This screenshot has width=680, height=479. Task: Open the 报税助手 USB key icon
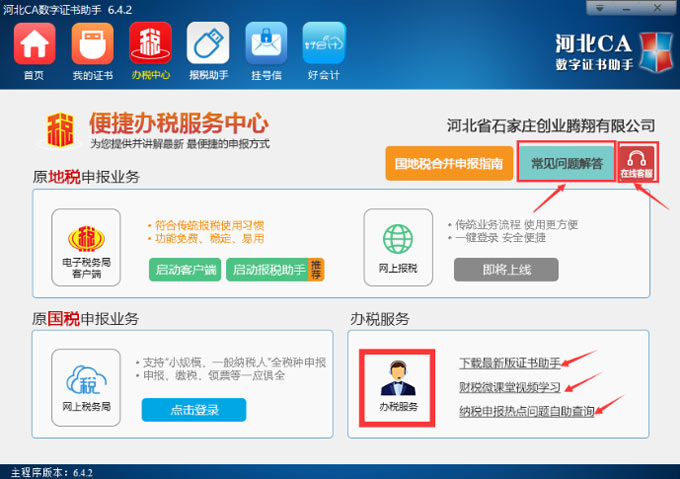(208, 43)
